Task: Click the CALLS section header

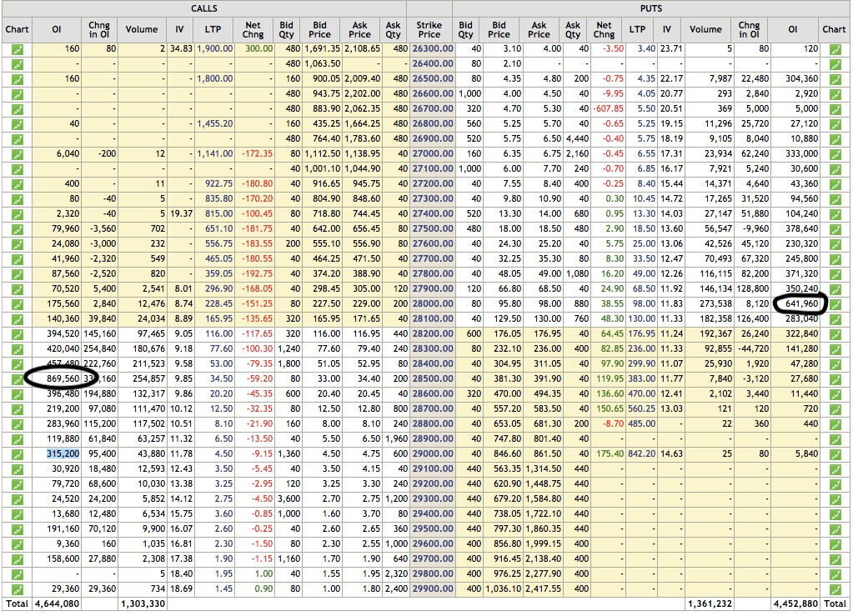Action: (204, 8)
